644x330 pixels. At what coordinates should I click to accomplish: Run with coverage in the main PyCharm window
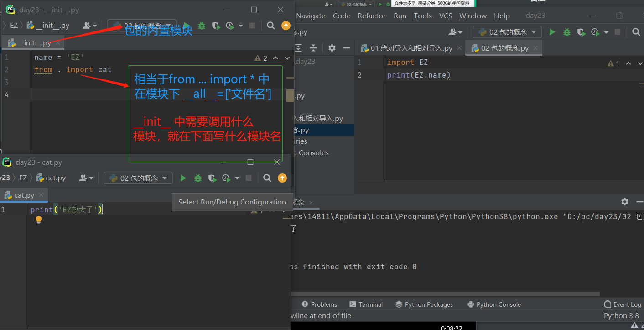[581, 32]
